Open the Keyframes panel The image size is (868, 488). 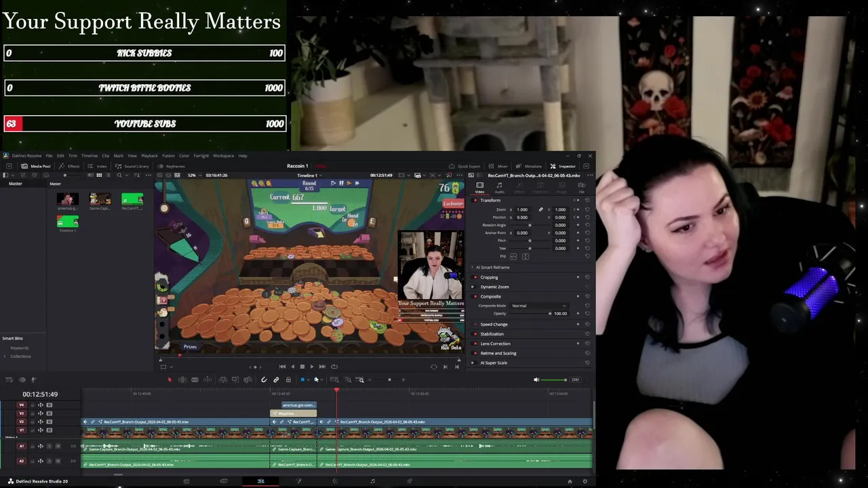coord(172,166)
